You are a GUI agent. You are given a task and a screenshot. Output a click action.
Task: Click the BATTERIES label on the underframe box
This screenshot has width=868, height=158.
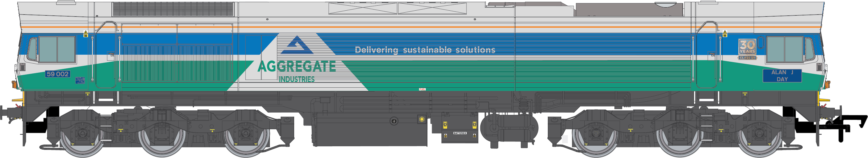pos(460,133)
